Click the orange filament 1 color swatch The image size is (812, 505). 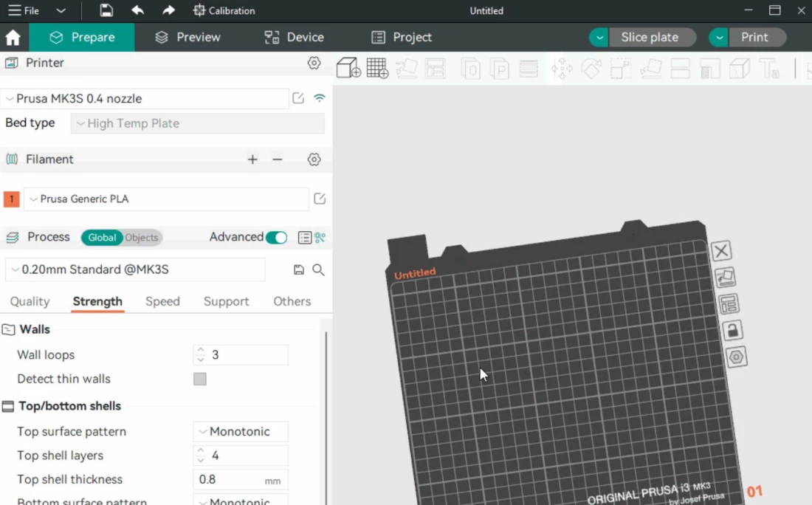point(12,199)
